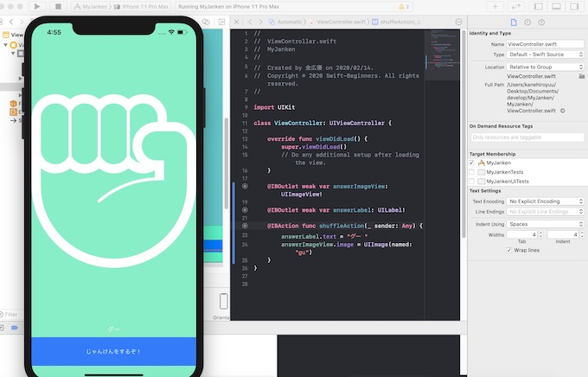This screenshot has width=588, height=377.
Task: Go forward in main editor history
Action: coord(22,22)
